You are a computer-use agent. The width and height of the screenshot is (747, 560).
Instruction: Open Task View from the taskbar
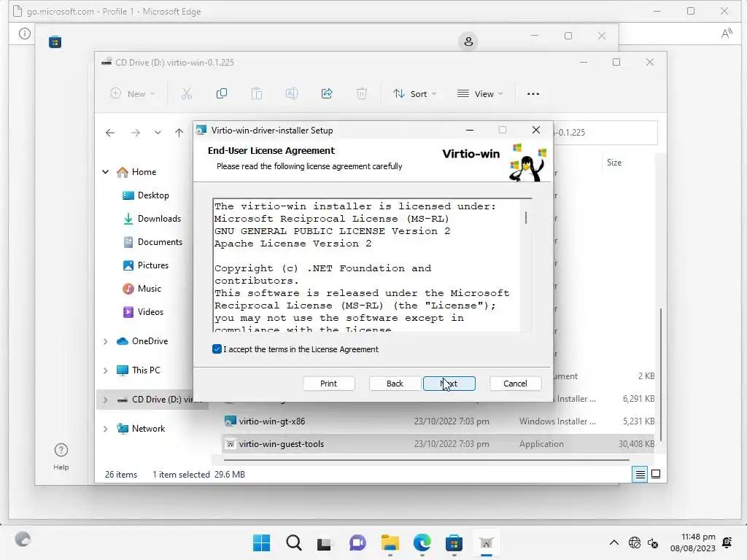[x=324, y=543]
